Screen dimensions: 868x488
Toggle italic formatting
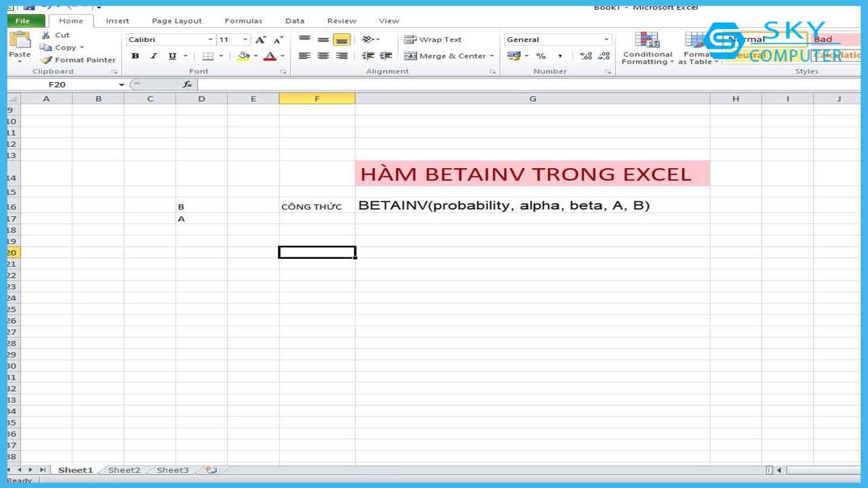point(154,56)
